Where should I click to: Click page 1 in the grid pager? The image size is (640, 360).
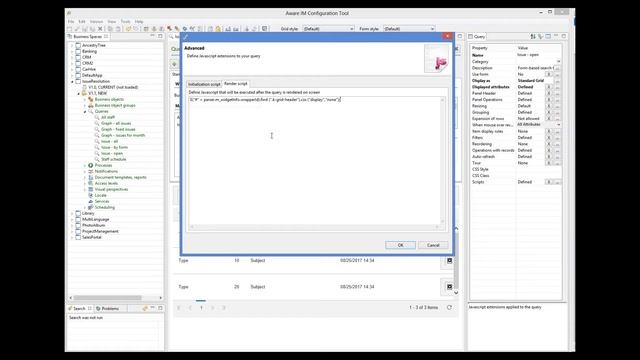click(x=201, y=308)
